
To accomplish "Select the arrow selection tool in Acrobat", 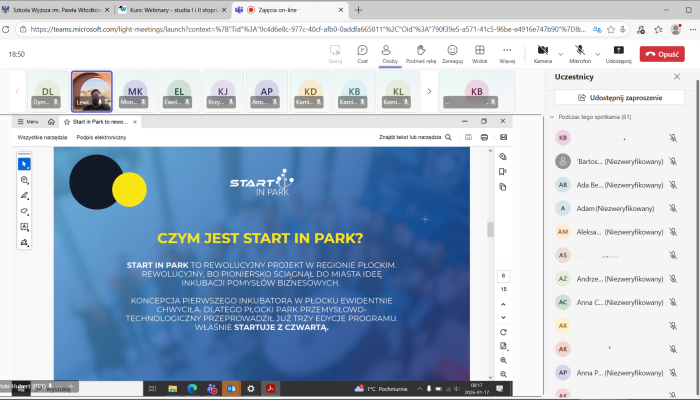I will point(24,164).
